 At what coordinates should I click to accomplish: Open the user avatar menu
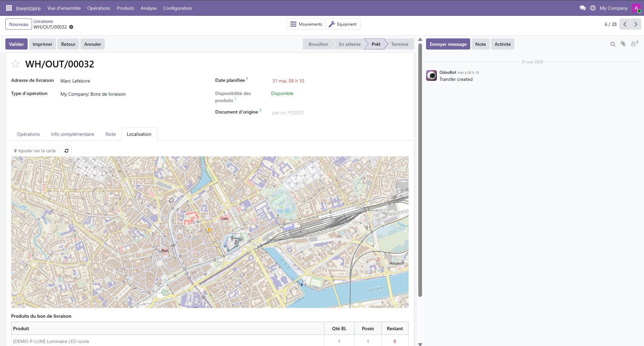point(636,8)
